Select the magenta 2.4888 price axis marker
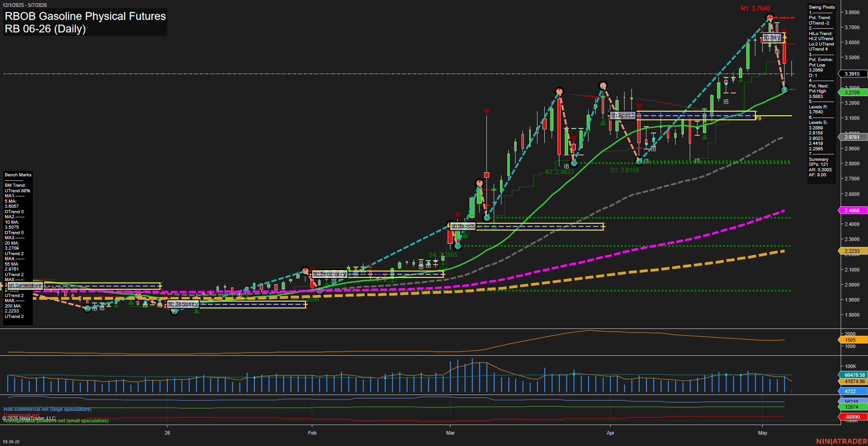 852,210
